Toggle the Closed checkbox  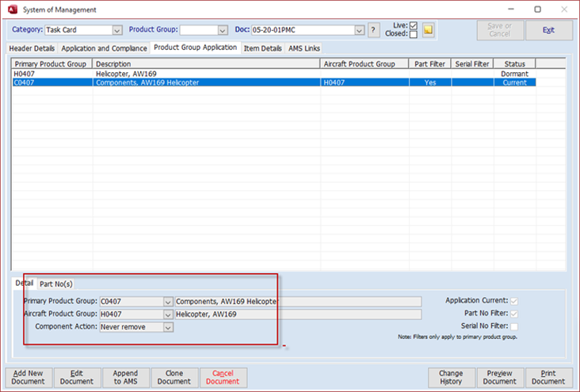pos(413,35)
